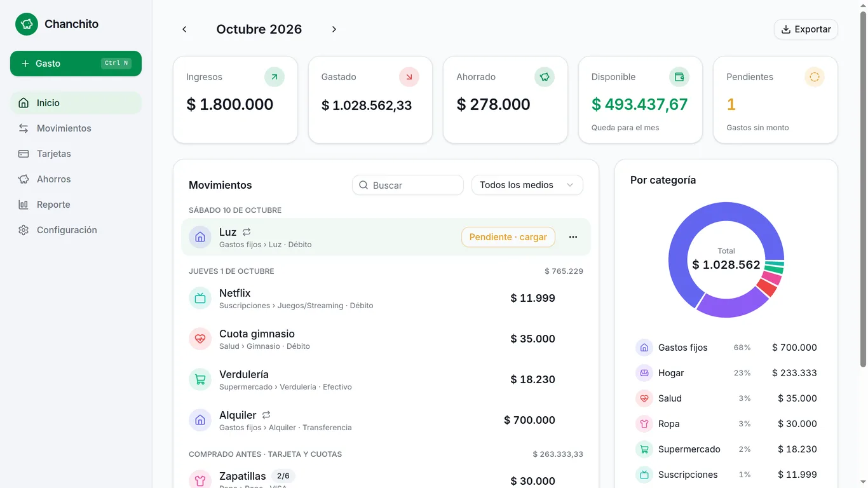Click the Verdulería cart icon
868x488 pixels.
(x=200, y=379)
